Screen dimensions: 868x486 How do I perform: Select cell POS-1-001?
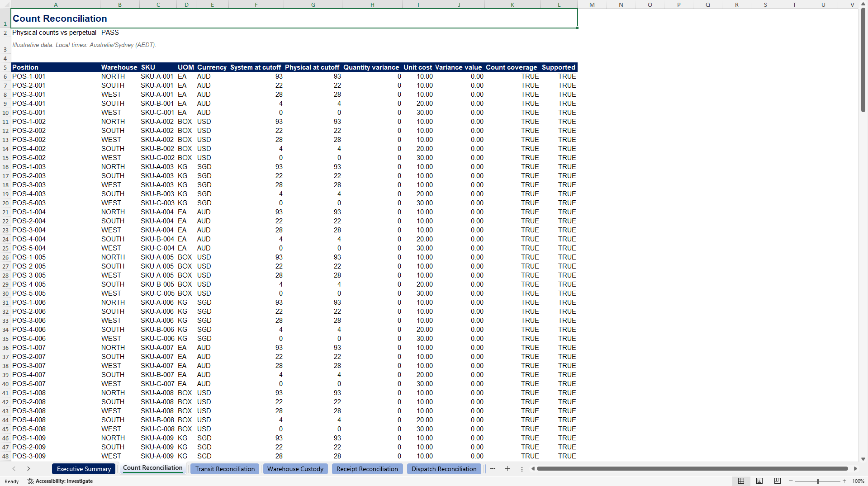pyautogui.click(x=56, y=76)
